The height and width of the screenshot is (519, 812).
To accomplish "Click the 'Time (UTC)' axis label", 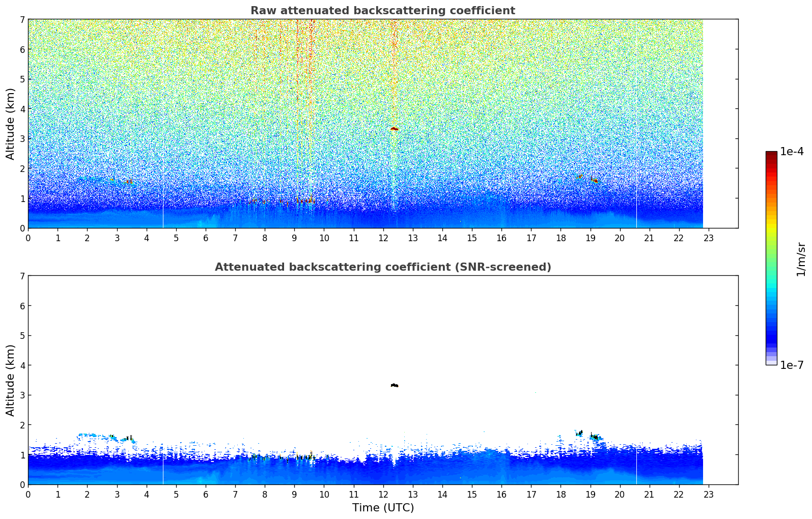I will [x=383, y=508].
